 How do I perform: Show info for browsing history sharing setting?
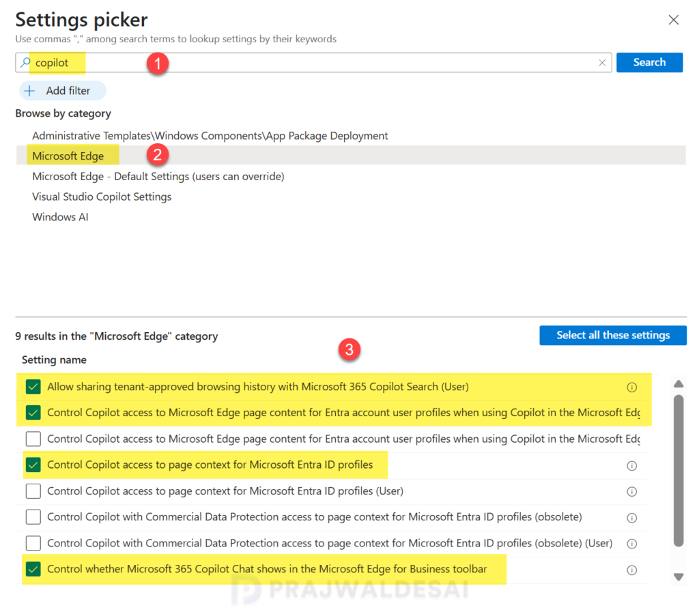tap(631, 387)
